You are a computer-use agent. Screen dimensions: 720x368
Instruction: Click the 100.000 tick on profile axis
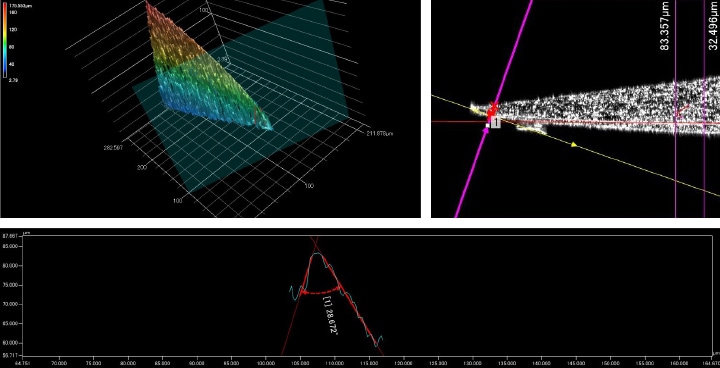point(266,362)
